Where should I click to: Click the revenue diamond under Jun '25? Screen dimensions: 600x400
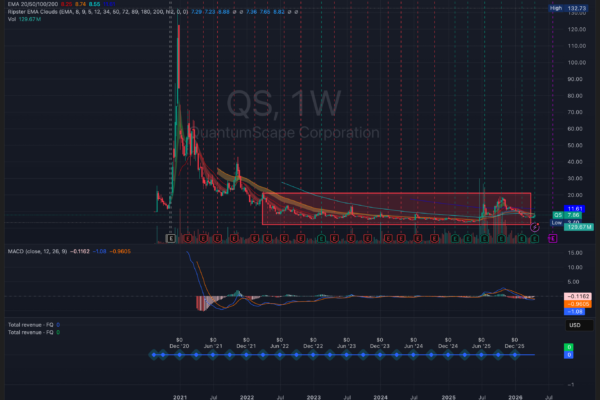(x=481, y=355)
